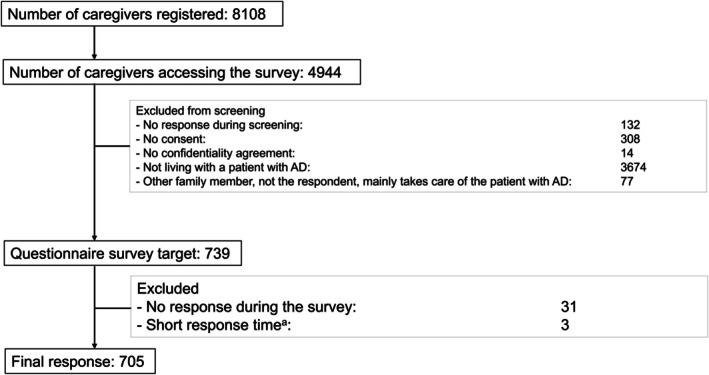Click the 'Number of caregivers registered: 8108' box
This screenshot has width=709, height=375.
(142, 14)
